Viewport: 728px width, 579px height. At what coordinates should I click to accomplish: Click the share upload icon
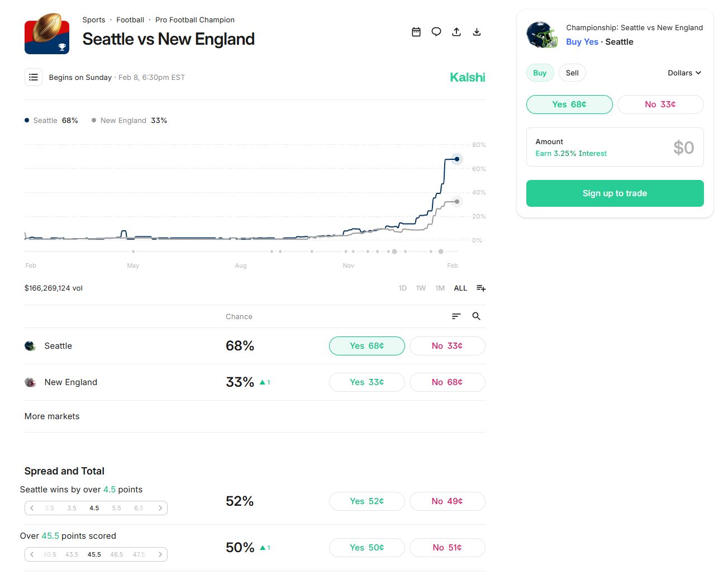pyautogui.click(x=456, y=32)
